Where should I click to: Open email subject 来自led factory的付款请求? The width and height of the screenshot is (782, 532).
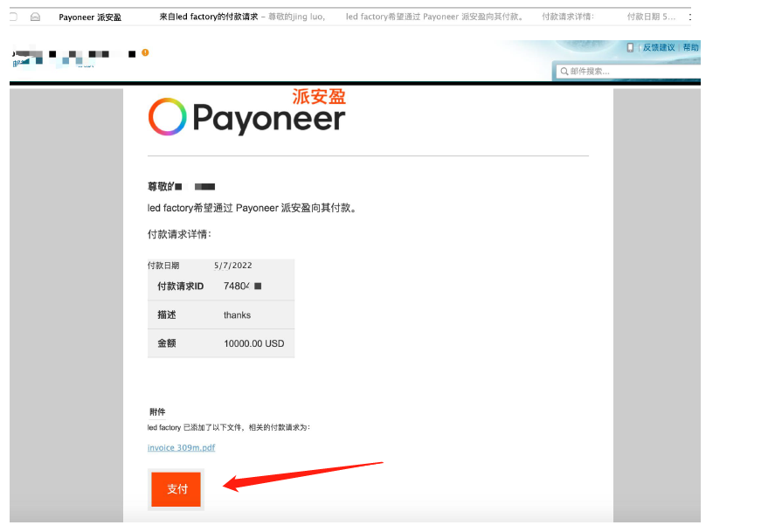209,17
